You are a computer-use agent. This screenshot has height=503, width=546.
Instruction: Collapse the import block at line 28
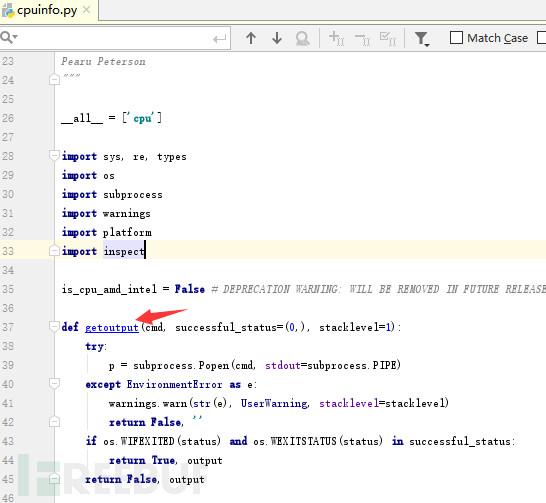tap(54, 155)
